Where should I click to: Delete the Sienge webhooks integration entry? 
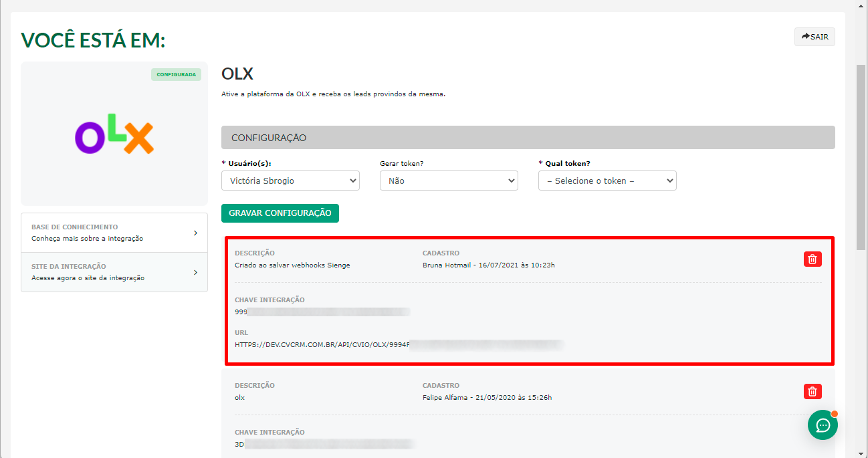click(x=812, y=259)
